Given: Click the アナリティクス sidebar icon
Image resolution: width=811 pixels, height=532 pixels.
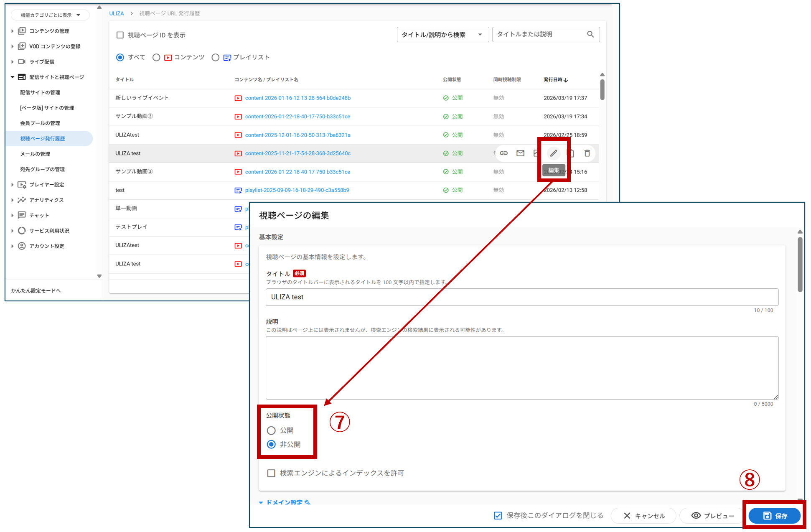Looking at the screenshot, I should 22,200.
